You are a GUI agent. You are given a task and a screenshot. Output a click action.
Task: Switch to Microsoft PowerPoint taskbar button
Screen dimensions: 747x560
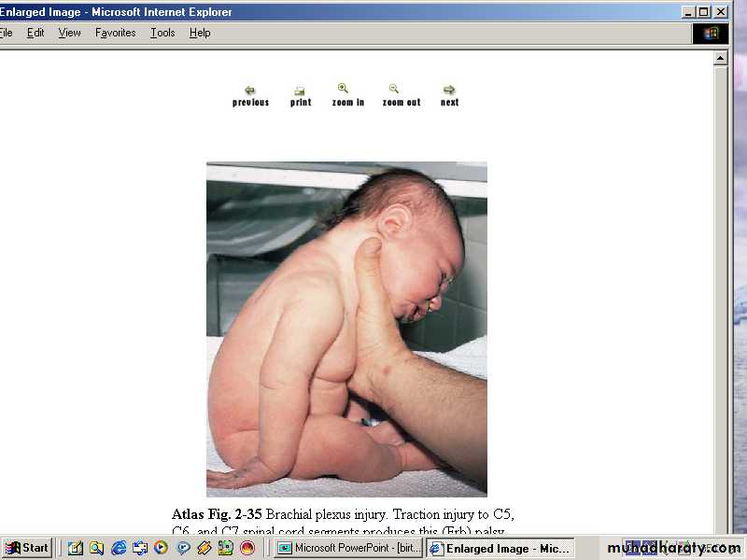(x=348, y=548)
